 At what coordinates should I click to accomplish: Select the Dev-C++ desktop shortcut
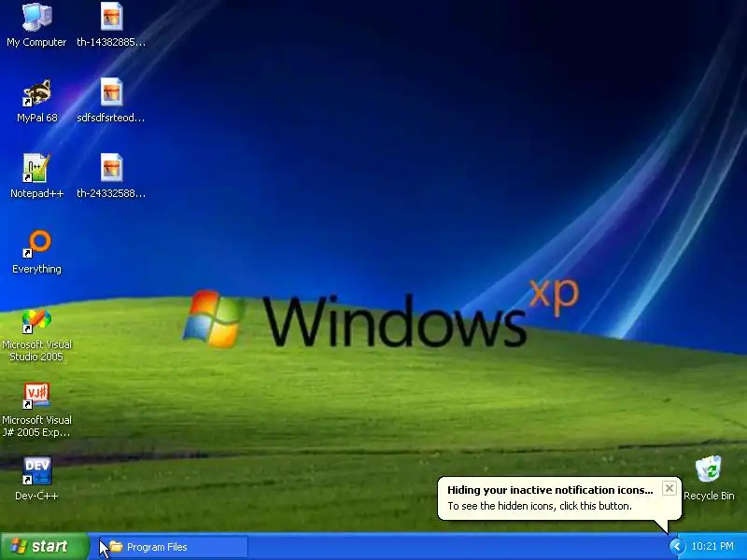[36, 479]
